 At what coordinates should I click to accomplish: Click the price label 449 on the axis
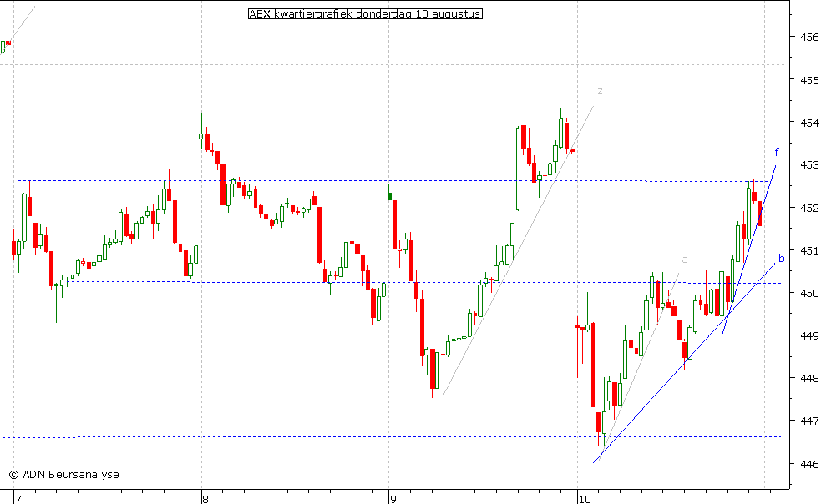(809, 335)
